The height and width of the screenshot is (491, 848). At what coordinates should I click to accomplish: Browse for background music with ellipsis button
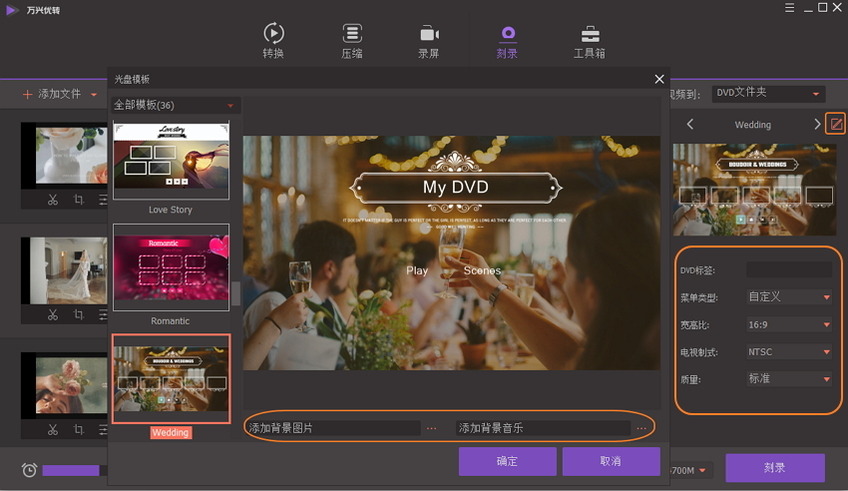(x=641, y=428)
